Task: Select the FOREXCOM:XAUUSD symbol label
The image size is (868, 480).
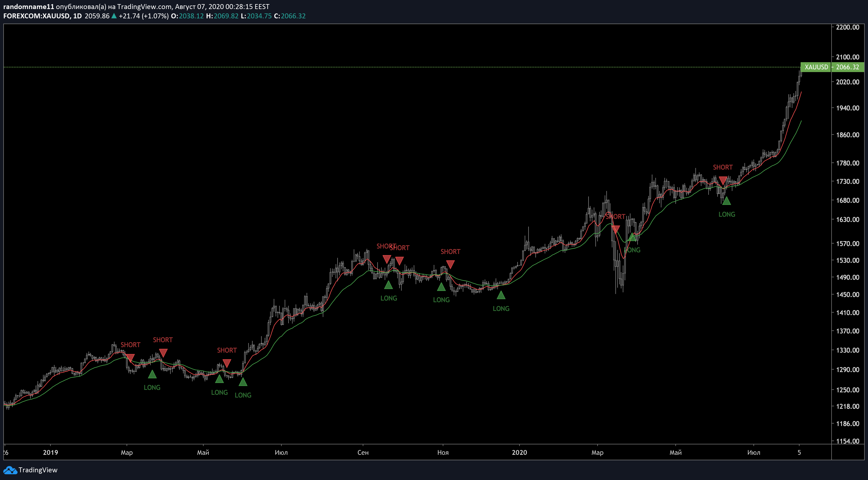Action: pos(37,16)
